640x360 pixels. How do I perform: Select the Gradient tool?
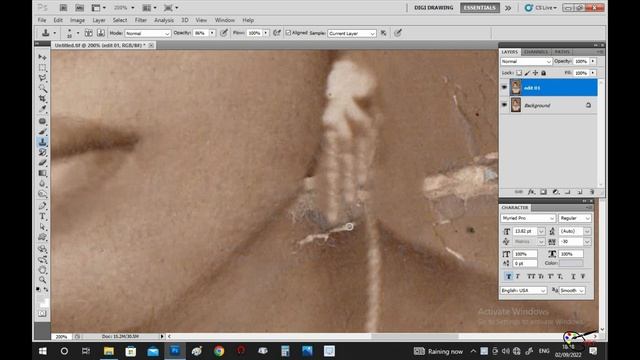[x=42, y=173]
